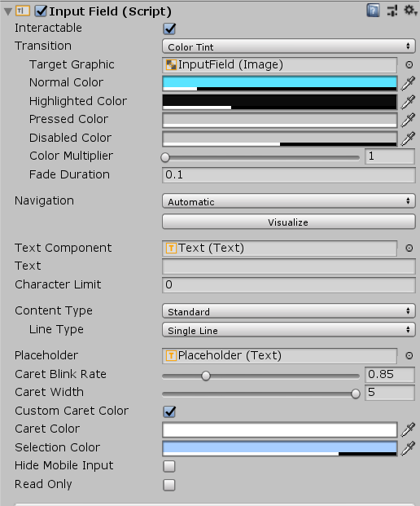420x506 pixels.
Task: Open the Content Type dropdown
Action: click(x=288, y=311)
